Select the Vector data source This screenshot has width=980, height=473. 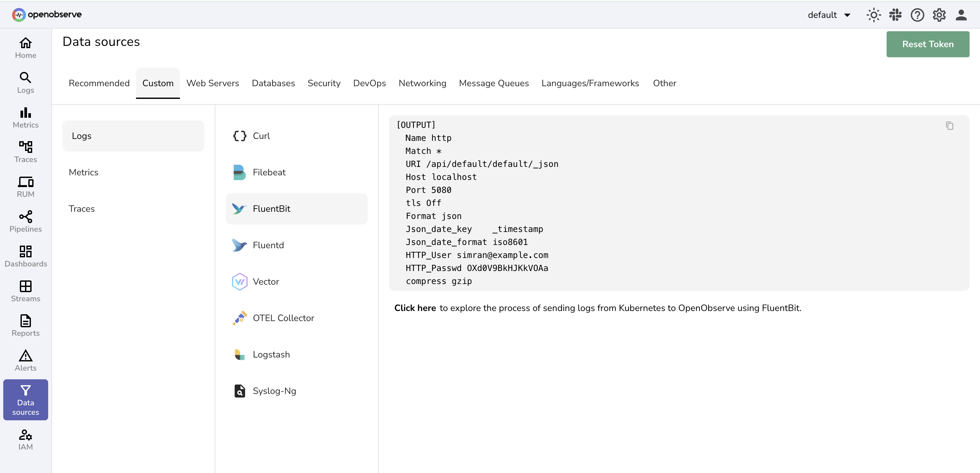[x=266, y=281]
